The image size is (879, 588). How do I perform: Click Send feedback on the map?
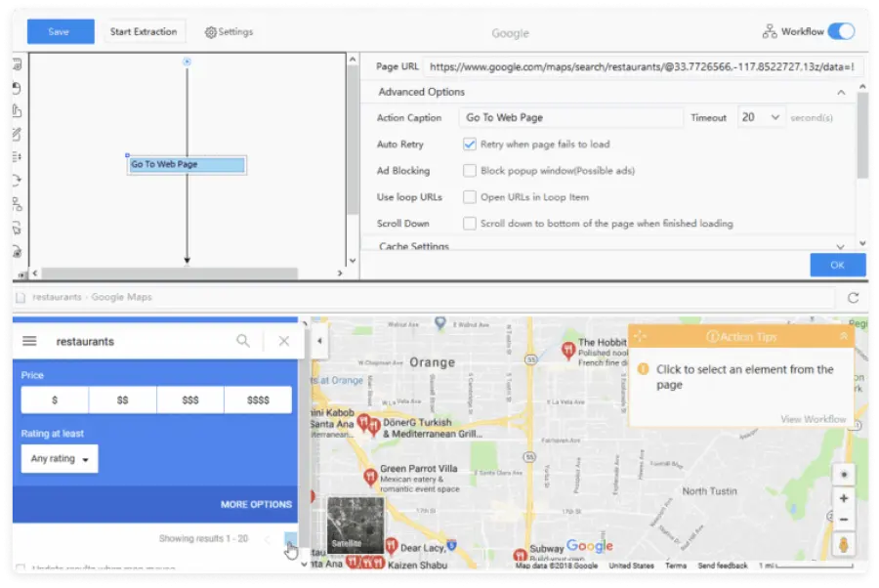pos(723,566)
